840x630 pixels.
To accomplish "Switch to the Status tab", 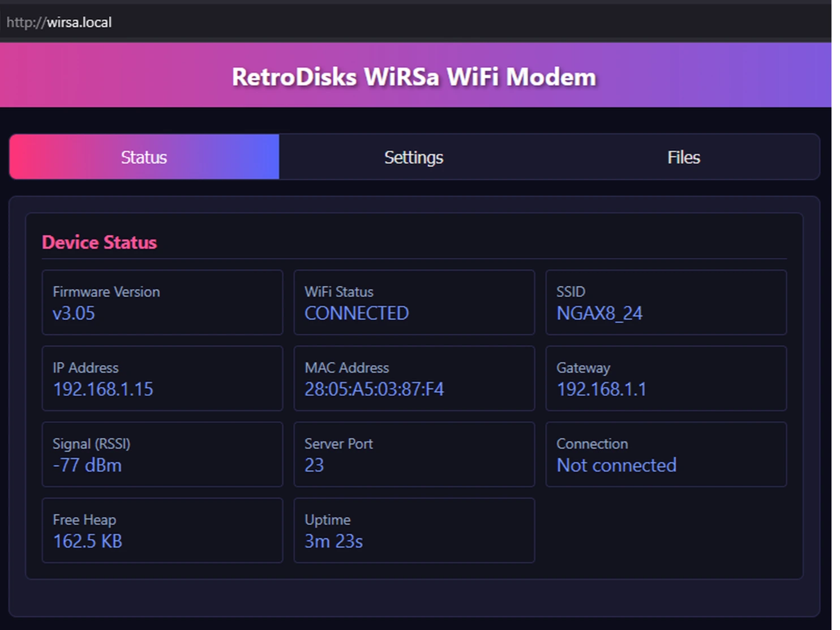I will 144,157.
